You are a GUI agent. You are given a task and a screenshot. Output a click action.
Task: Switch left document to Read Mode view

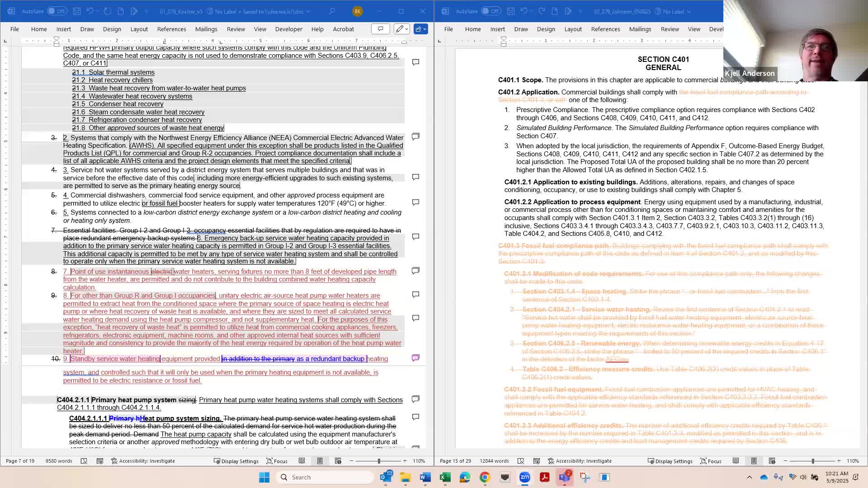(x=302, y=461)
